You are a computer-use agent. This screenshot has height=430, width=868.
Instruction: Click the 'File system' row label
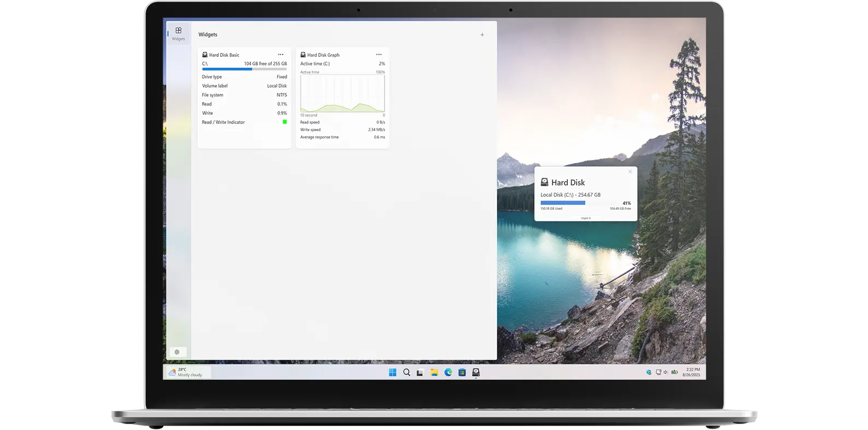(x=212, y=95)
